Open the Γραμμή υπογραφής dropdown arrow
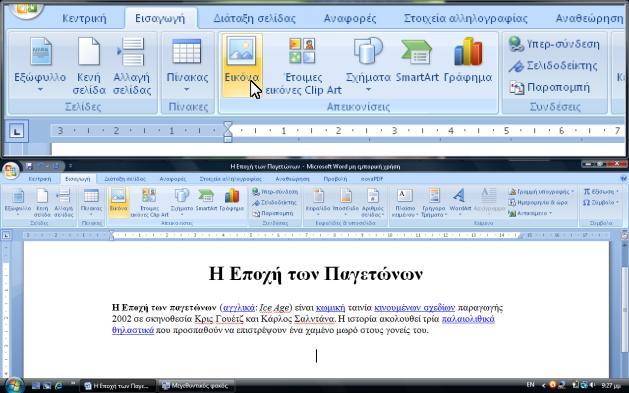This screenshot has width=629, height=393. tap(572, 192)
